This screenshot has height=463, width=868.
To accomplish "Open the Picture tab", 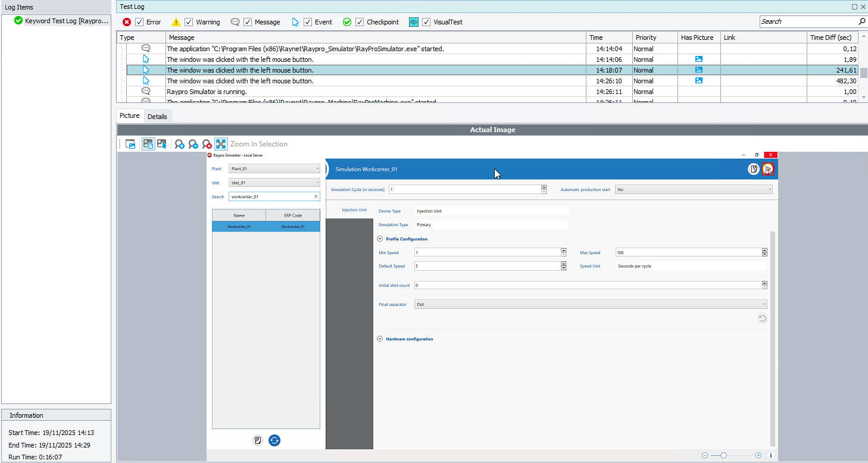I will pyautogui.click(x=129, y=116).
